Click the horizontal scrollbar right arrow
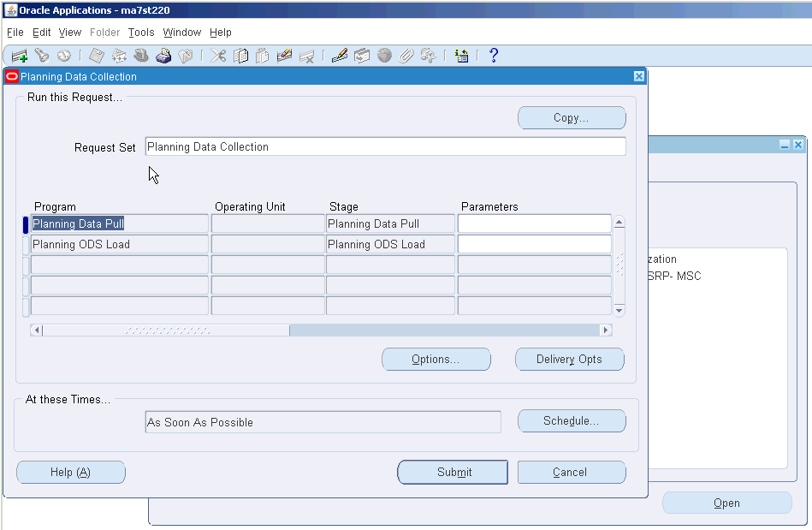This screenshot has height=530, width=812. [606, 330]
